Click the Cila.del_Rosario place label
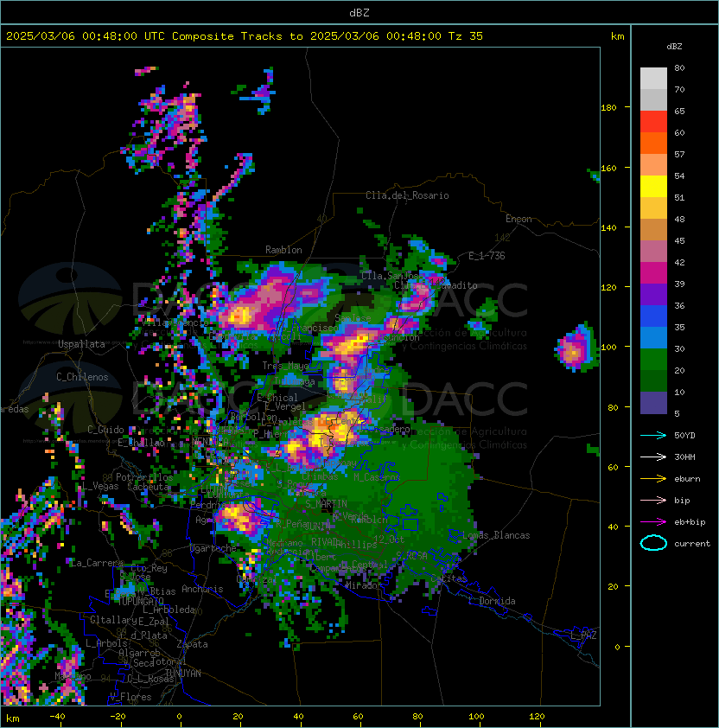This screenshot has height=728, width=719. pyautogui.click(x=407, y=195)
